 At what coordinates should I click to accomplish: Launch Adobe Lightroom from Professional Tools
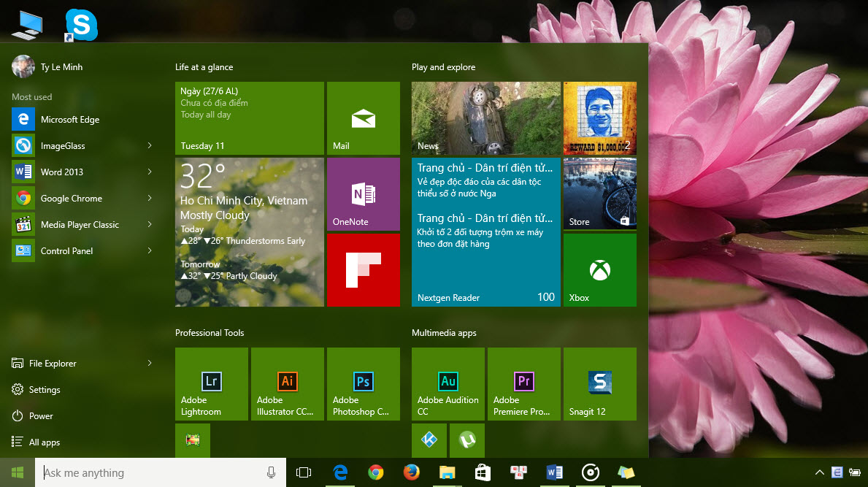pyautogui.click(x=211, y=383)
